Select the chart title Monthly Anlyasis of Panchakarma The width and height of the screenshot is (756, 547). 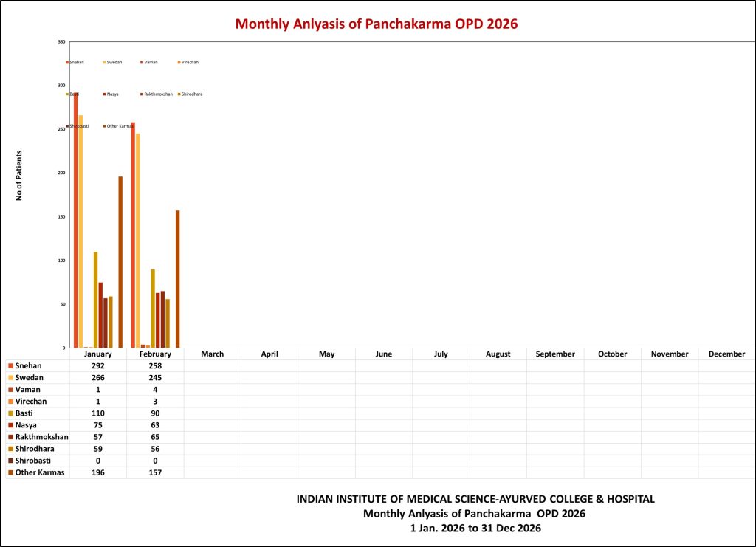point(377,24)
